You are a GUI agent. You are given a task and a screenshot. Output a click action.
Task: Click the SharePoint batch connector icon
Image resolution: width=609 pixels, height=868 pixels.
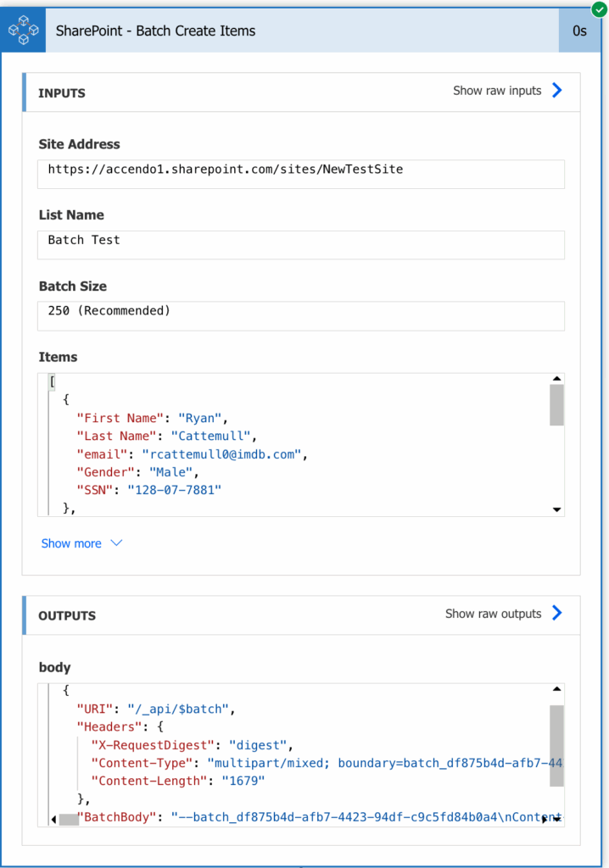pos(23,31)
